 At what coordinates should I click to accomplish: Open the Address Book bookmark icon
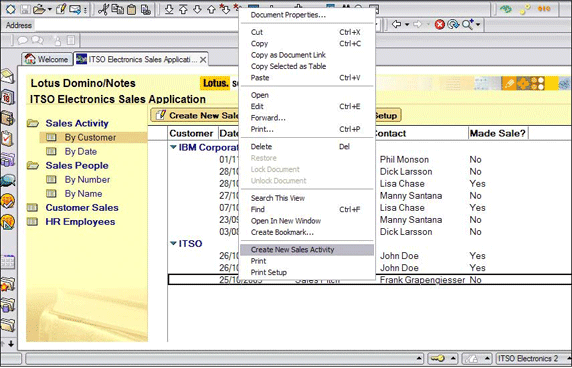tap(8, 118)
